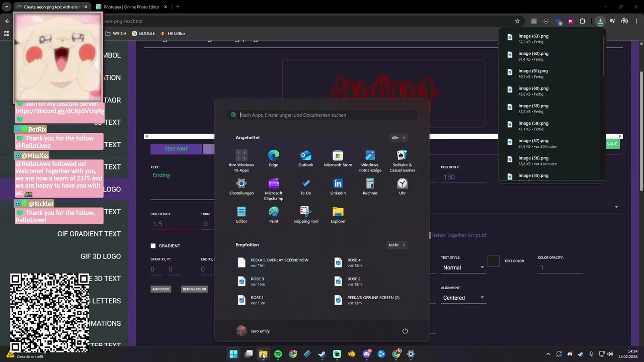Open the To Do app
Screen dimensions: 644x362
(305, 187)
